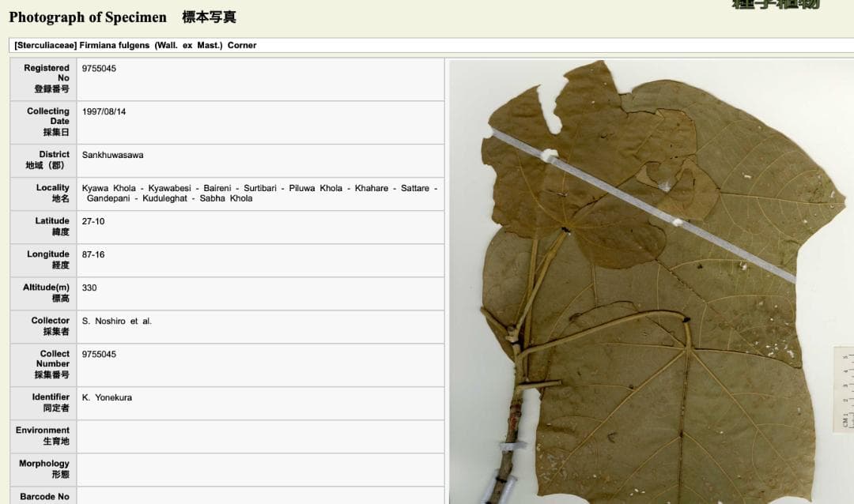Click the Japanese logo text at top right
The image size is (854, 504).
(x=776, y=5)
